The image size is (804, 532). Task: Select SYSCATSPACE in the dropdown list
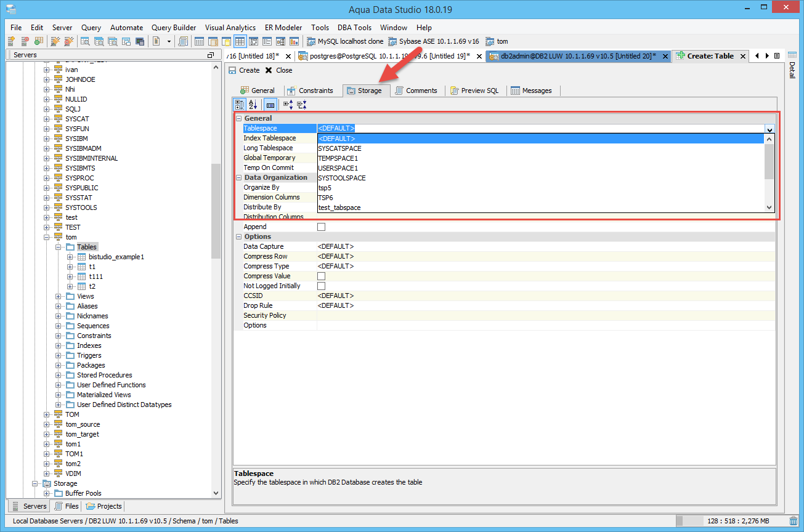(540, 148)
